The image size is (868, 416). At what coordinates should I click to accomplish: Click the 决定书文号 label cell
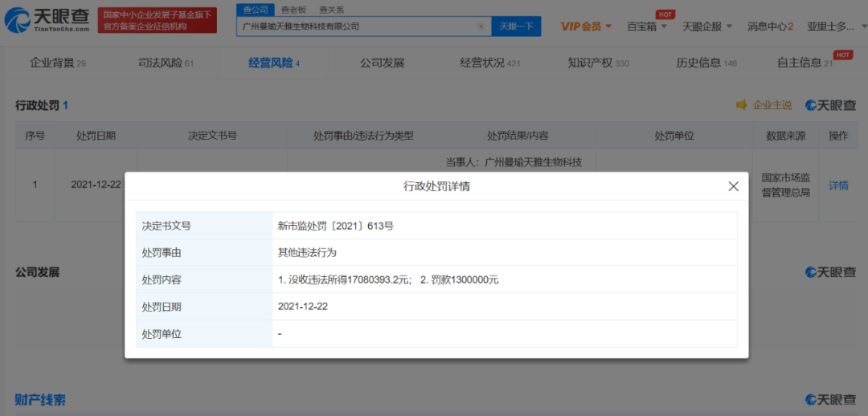203,226
